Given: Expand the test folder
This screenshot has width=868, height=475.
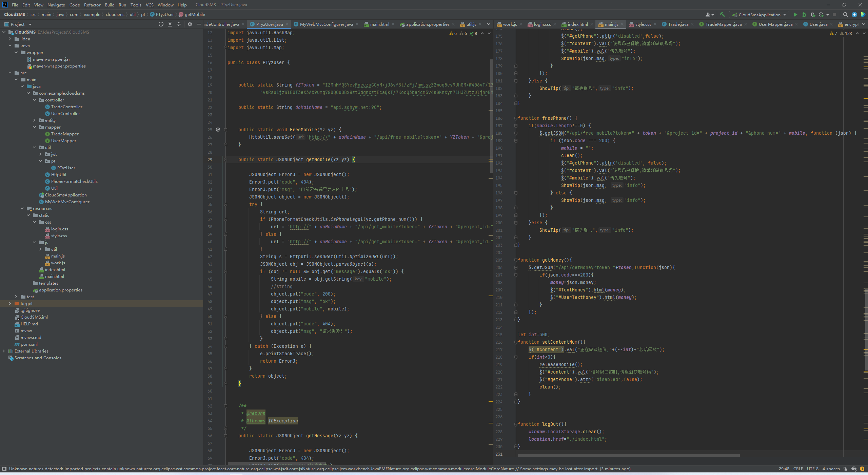Looking at the screenshot, I should click(16, 297).
